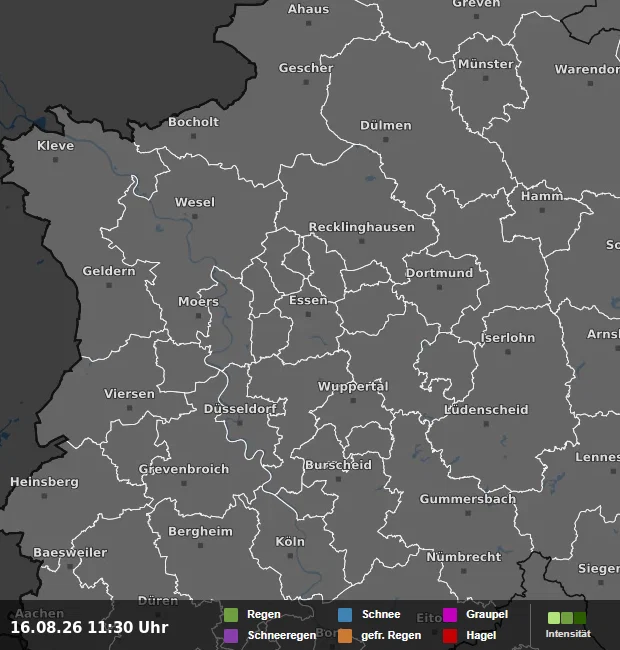620x650 pixels.
Task: Click the Graupel legend text
Action: (x=487, y=614)
